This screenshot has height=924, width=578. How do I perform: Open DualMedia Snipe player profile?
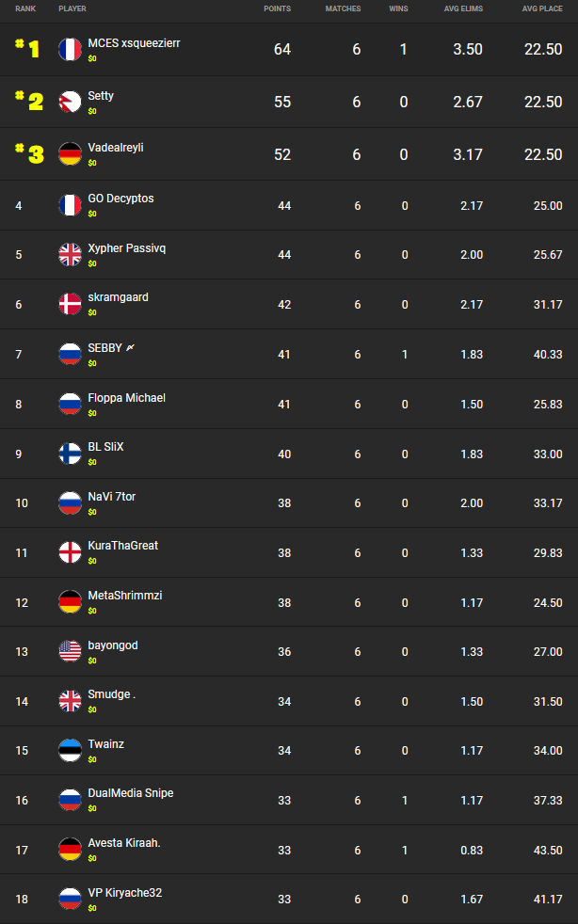coord(130,793)
